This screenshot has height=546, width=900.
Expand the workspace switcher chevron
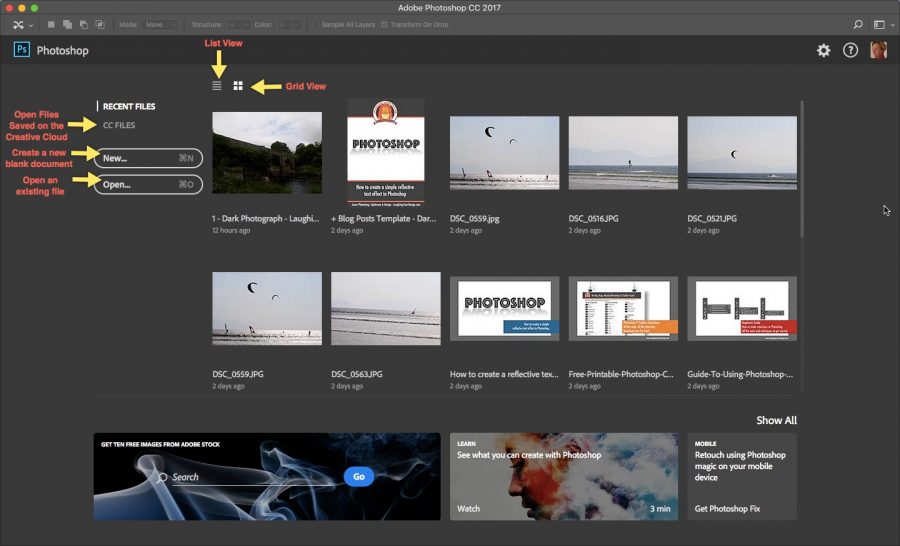(893, 25)
